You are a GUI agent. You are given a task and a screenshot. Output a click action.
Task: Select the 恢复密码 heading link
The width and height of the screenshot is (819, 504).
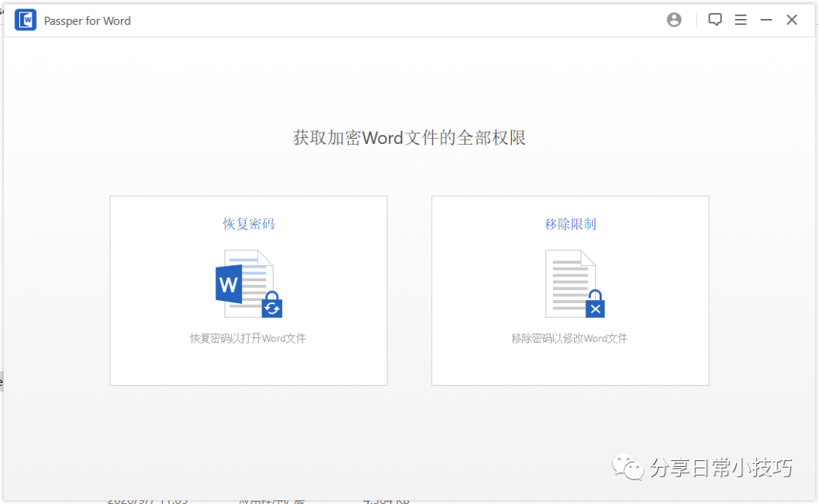[249, 224]
